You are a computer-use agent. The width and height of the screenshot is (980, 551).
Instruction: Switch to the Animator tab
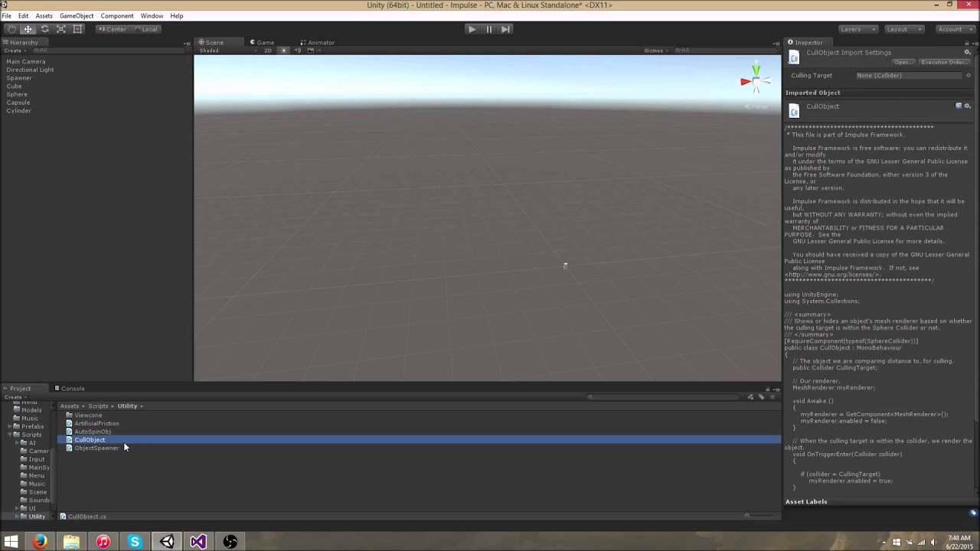click(317, 42)
